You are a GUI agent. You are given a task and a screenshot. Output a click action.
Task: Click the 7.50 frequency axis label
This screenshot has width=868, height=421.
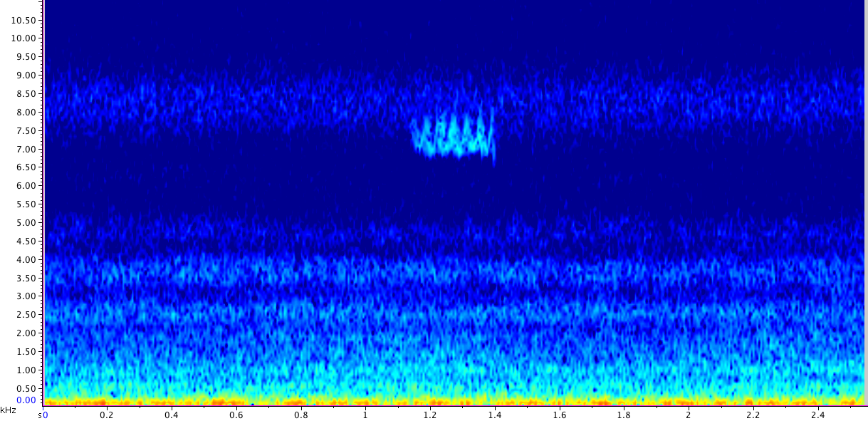click(26, 131)
